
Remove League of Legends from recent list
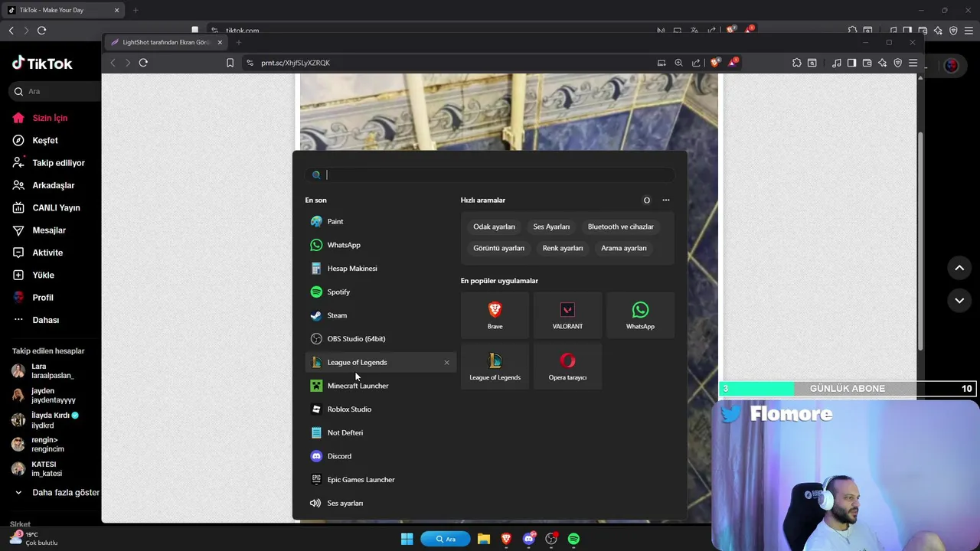[x=447, y=363]
